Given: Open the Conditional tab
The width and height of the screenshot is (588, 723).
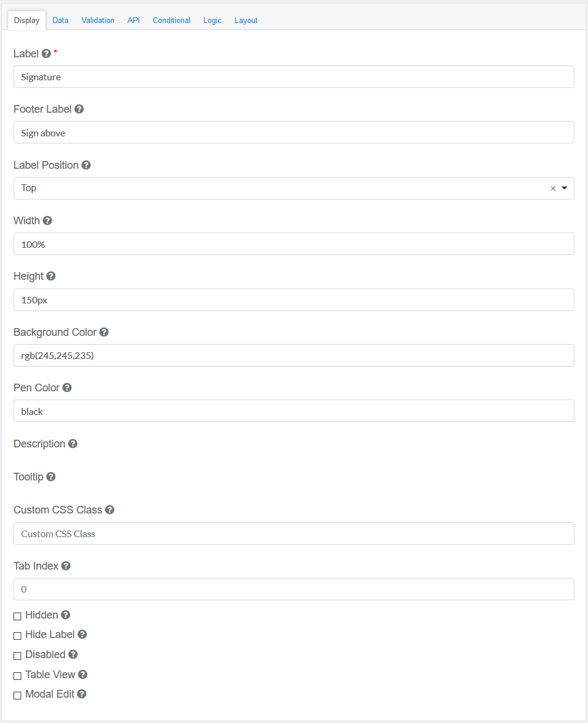Looking at the screenshot, I should 172,21.
